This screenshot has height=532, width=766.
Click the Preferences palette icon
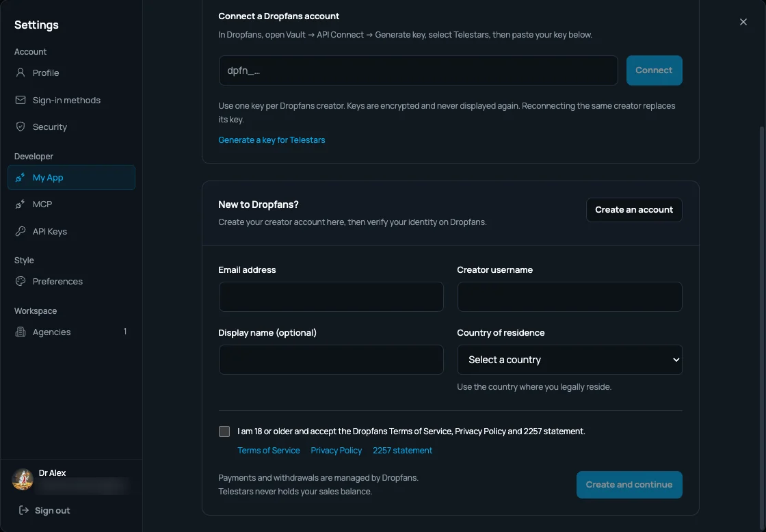click(20, 281)
